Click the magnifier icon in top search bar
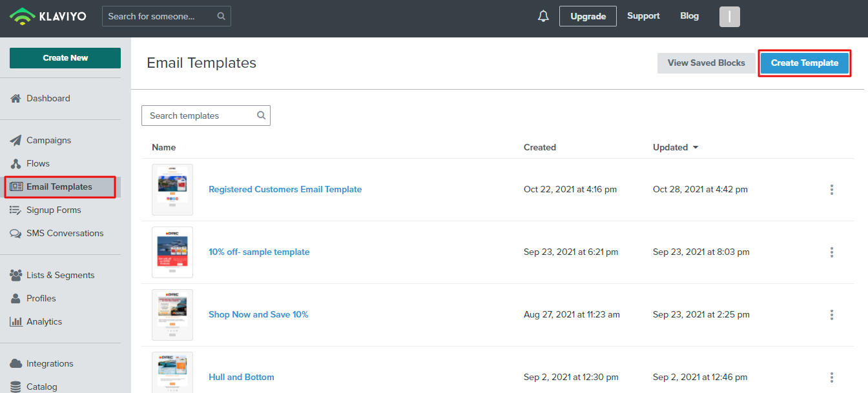 tap(222, 16)
